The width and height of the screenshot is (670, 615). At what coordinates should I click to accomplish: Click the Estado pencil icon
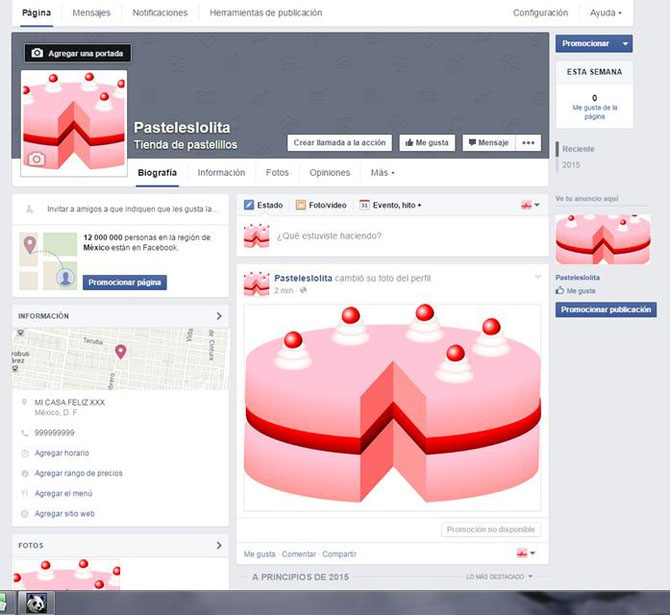coord(249,205)
